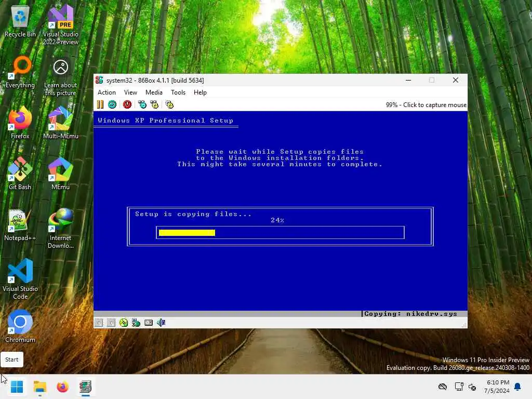This screenshot has height=399, width=532.
Task: Select the Firefox desktop shortcut
Action: [x=20, y=123]
